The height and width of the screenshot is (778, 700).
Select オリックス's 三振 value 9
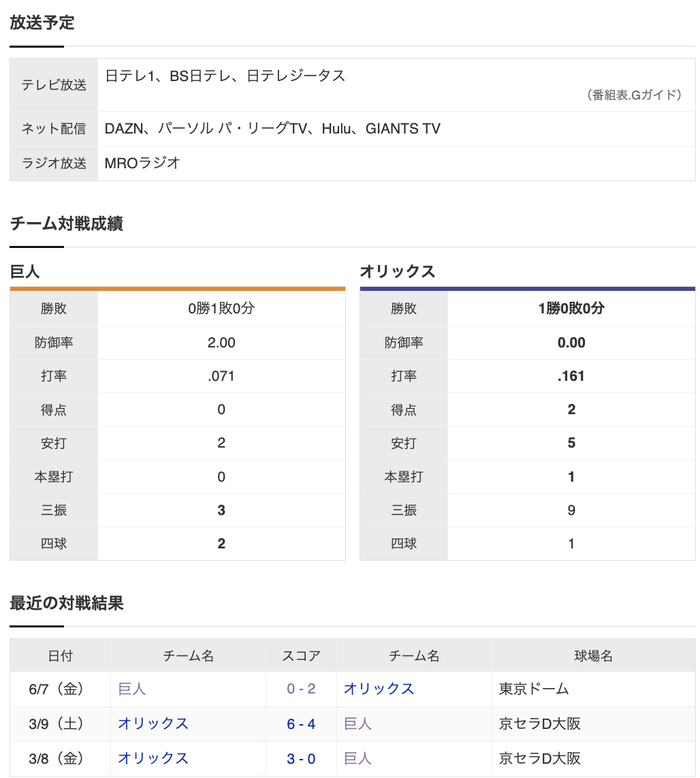pyautogui.click(x=572, y=510)
